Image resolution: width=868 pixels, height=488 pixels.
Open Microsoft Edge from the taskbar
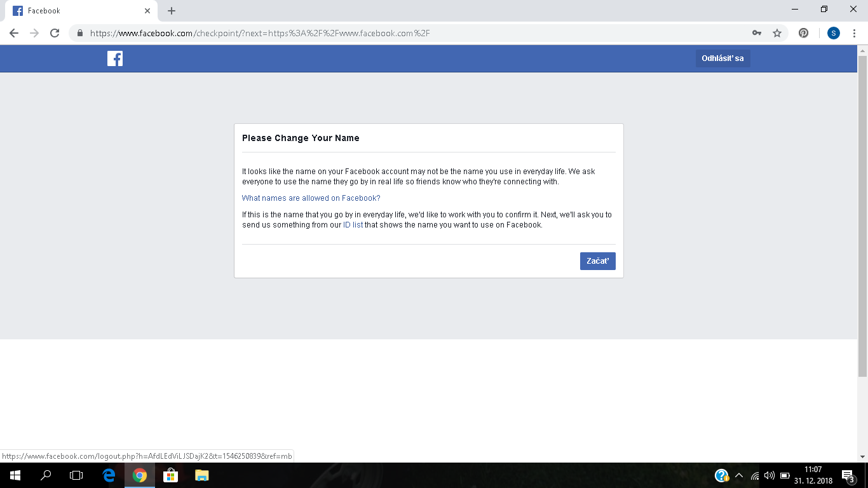click(109, 475)
